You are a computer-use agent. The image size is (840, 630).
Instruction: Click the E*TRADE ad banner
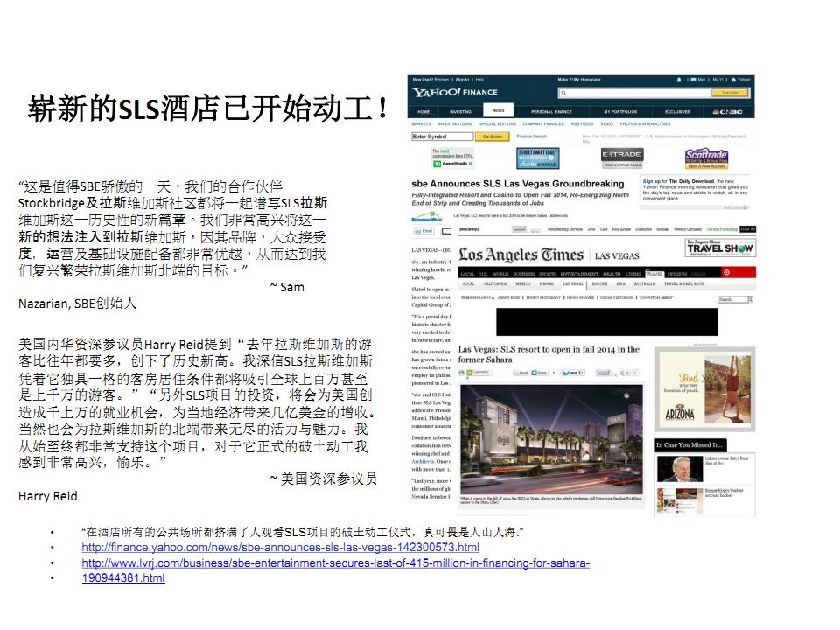click(621, 158)
